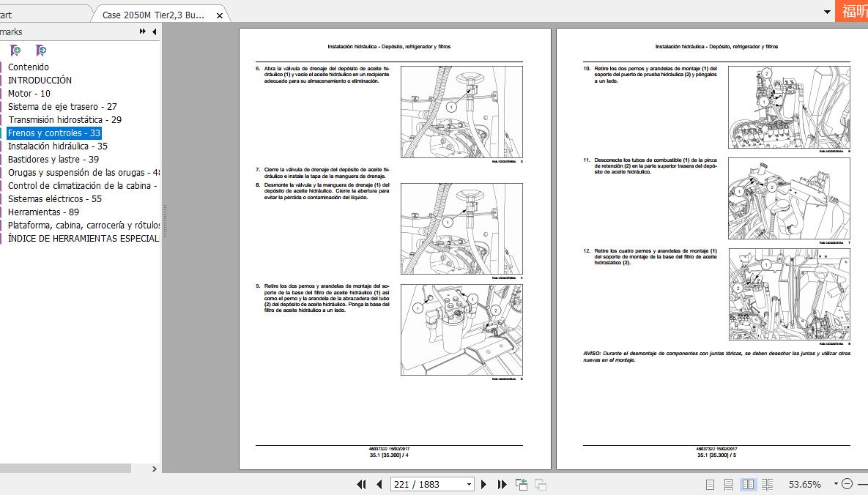Close the Case 2050M document tab
This screenshot has width=868, height=495.
point(219,15)
